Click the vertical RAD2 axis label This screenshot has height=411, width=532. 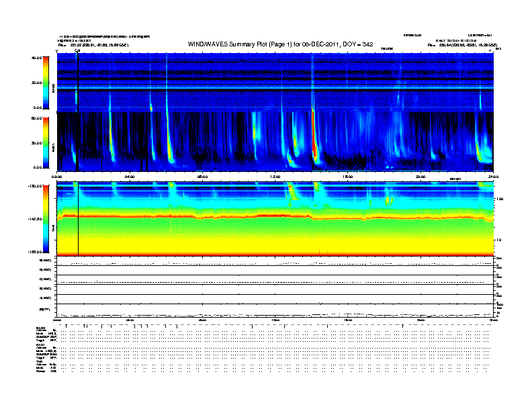[53, 89]
